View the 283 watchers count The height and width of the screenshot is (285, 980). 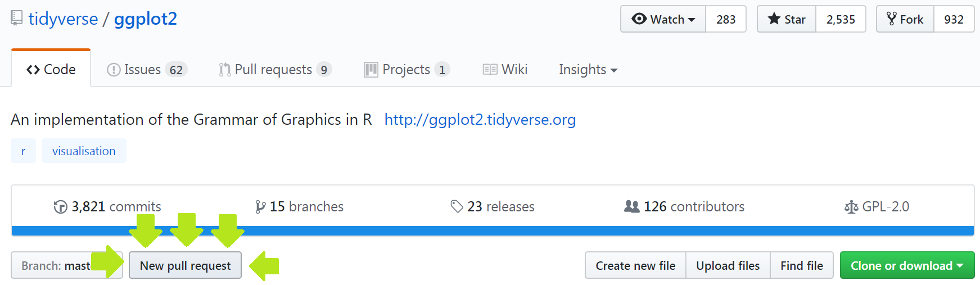pos(726,19)
